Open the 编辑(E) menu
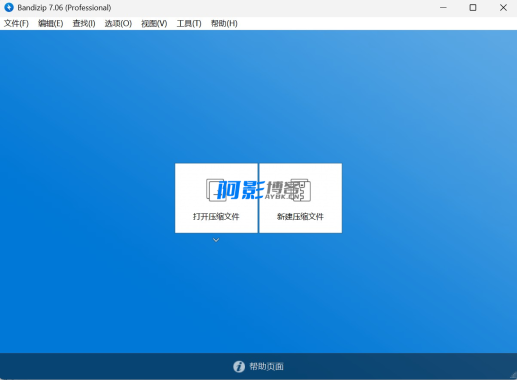The width and height of the screenshot is (517, 380). pos(51,23)
